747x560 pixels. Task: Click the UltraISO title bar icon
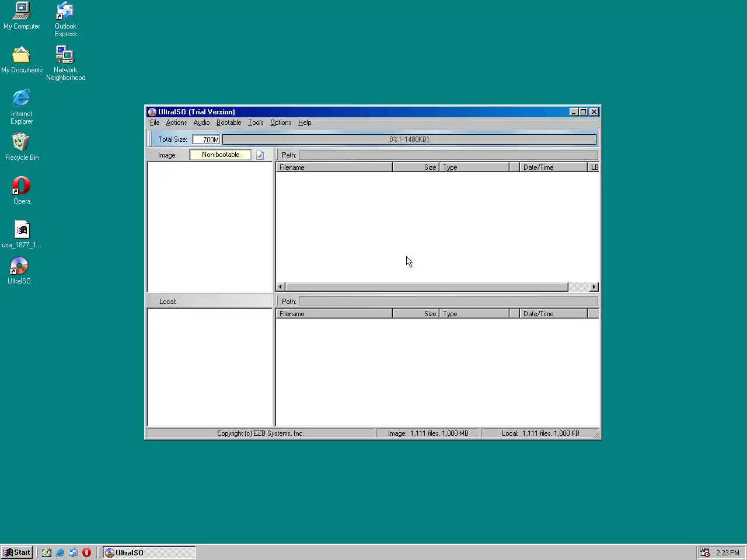point(152,112)
